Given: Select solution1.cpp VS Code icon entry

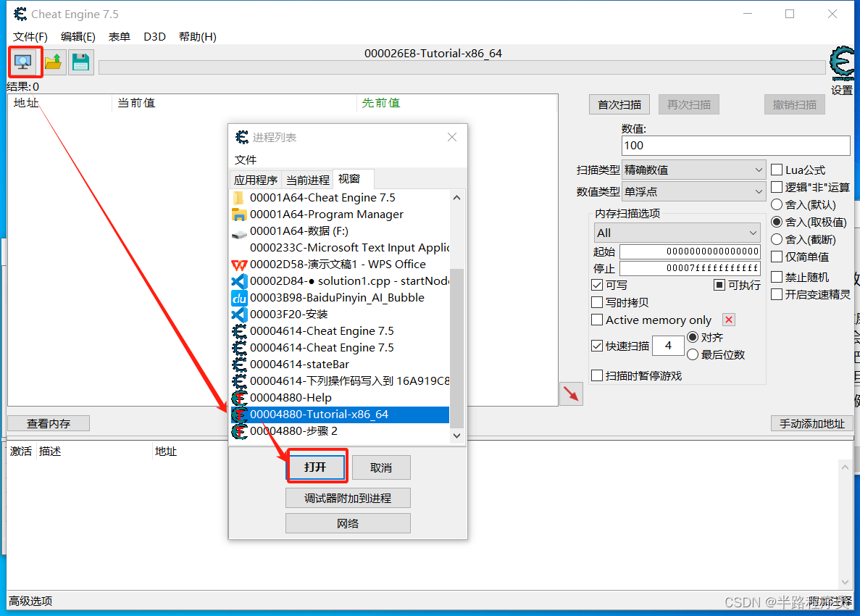Looking at the screenshot, I should coord(239,281).
